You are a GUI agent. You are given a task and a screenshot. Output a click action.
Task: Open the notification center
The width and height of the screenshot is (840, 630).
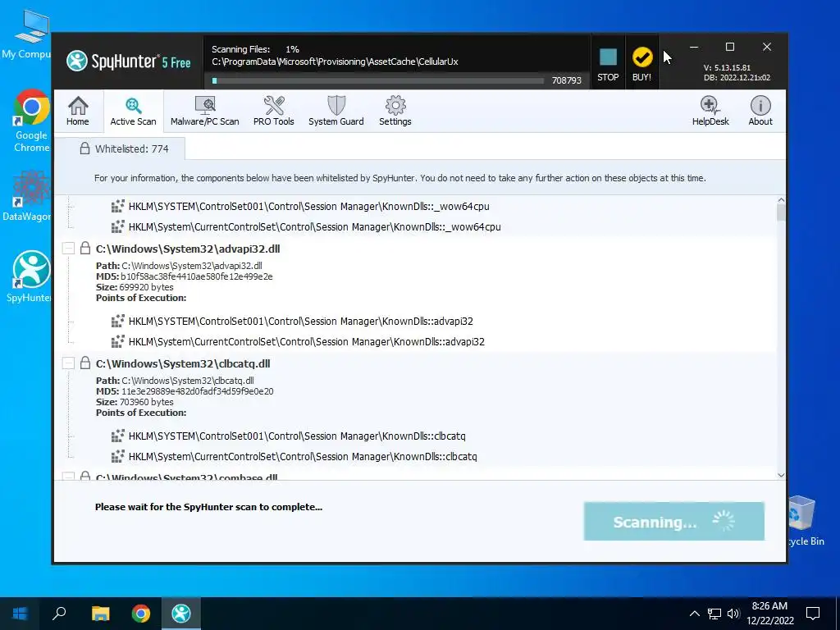(813, 614)
